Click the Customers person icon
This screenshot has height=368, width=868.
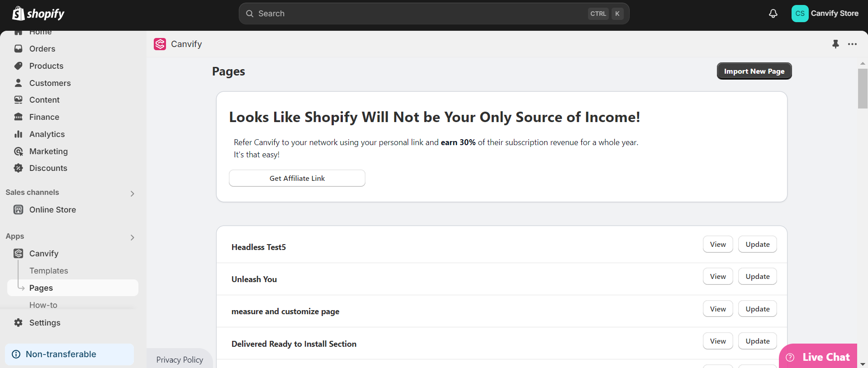[19, 83]
